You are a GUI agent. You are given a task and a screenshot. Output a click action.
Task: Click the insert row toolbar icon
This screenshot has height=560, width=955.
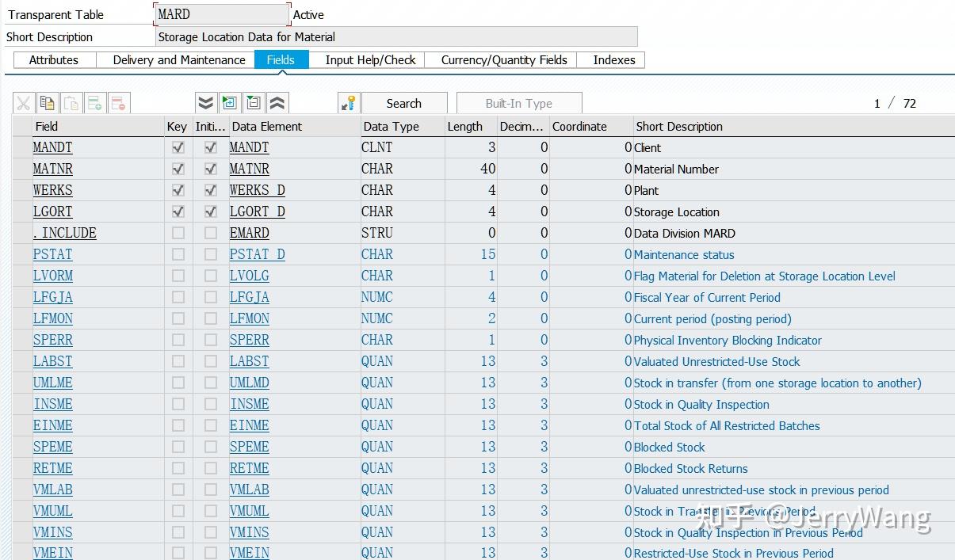coord(229,102)
